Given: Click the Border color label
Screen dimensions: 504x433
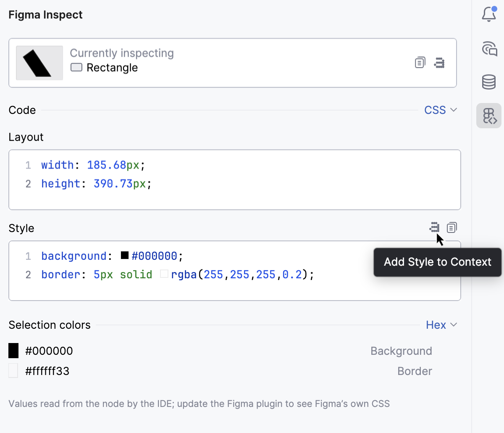Looking at the screenshot, I should [415, 371].
